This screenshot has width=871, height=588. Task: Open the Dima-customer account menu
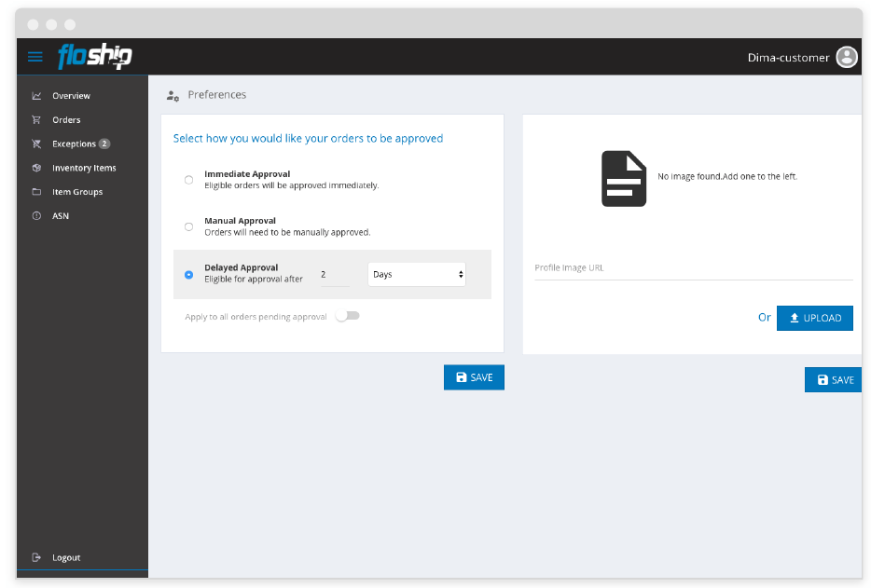(x=788, y=58)
